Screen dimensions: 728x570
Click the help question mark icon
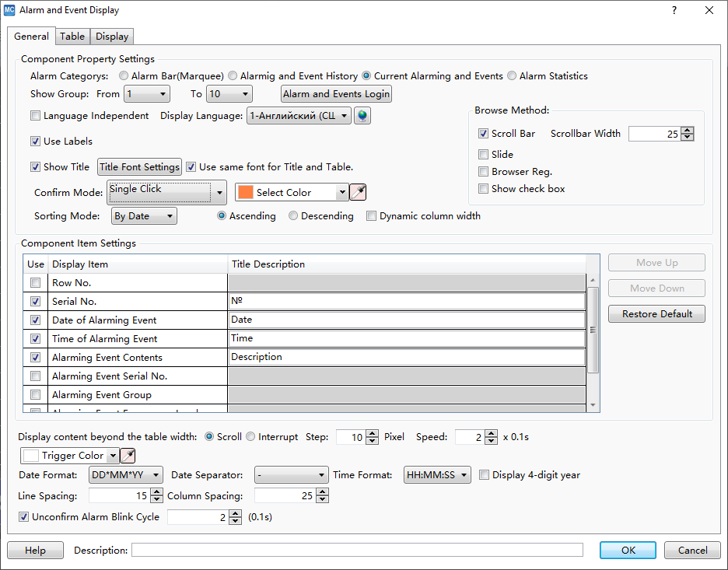click(x=674, y=10)
